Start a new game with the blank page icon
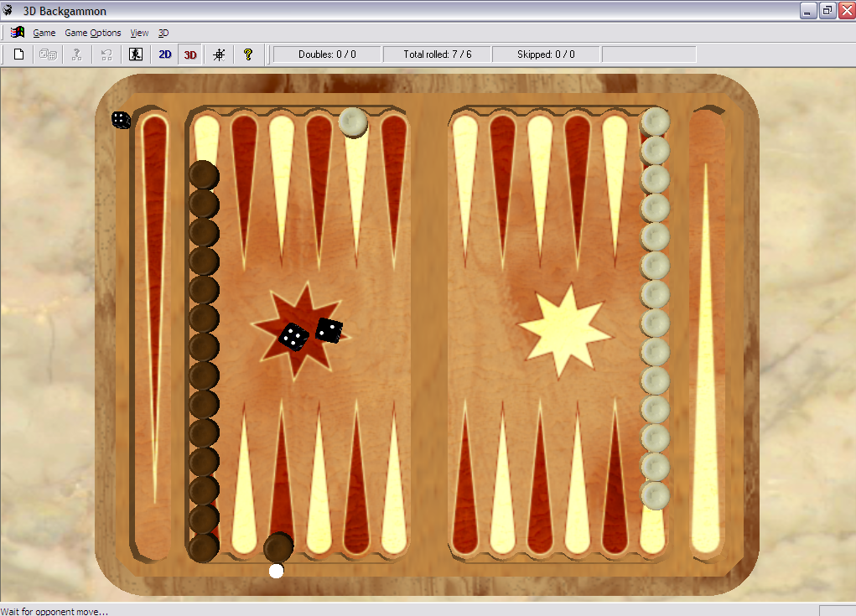The height and width of the screenshot is (616, 856). pos(18,54)
